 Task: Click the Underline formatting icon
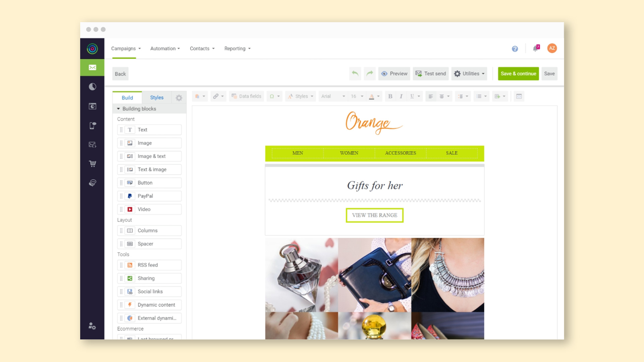pos(411,96)
